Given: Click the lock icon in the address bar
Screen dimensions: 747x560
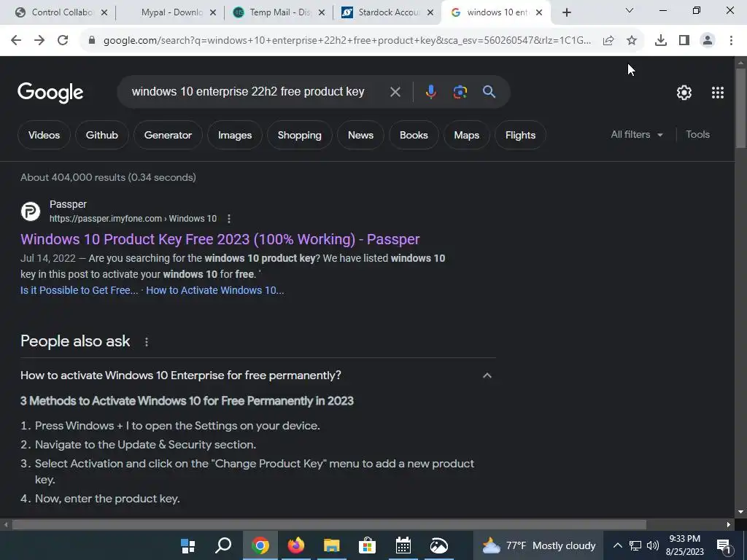Looking at the screenshot, I should (x=92, y=41).
